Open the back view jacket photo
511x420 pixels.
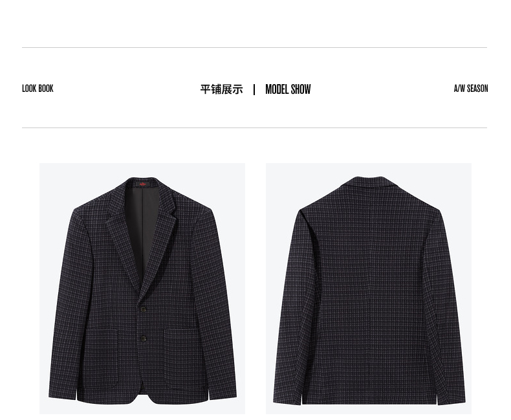(x=369, y=289)
